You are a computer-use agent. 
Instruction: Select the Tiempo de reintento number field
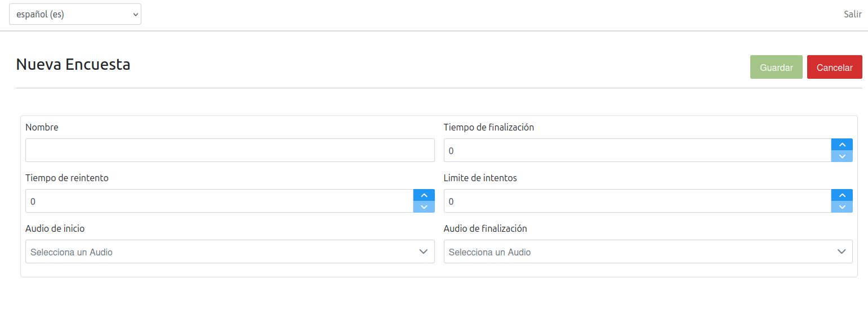click(x=219, y=201)
